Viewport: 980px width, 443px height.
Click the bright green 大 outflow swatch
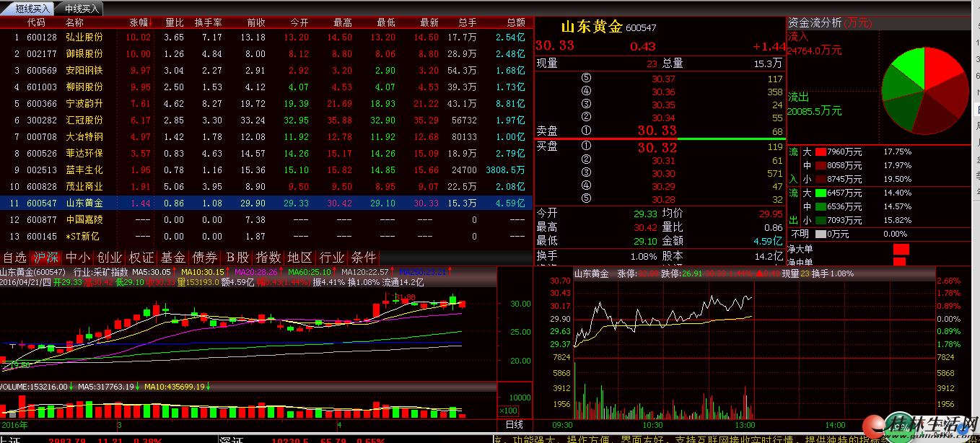tap(820, 193)
